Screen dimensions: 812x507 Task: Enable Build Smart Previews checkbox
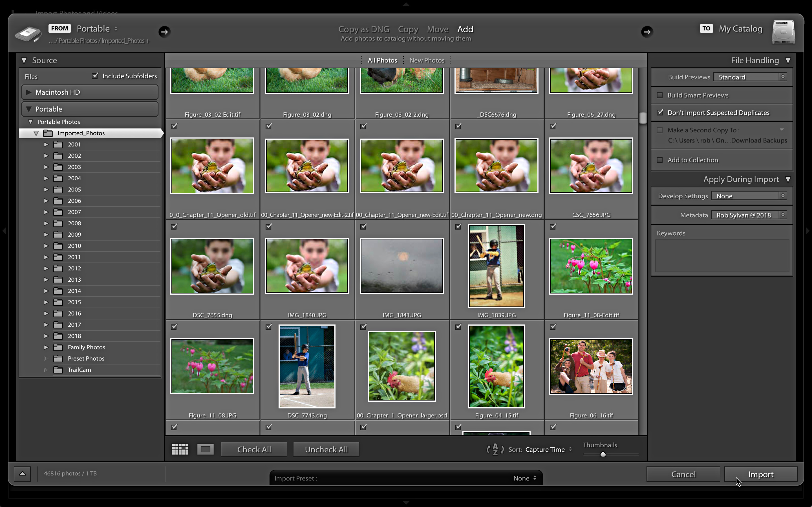(659, 95)
